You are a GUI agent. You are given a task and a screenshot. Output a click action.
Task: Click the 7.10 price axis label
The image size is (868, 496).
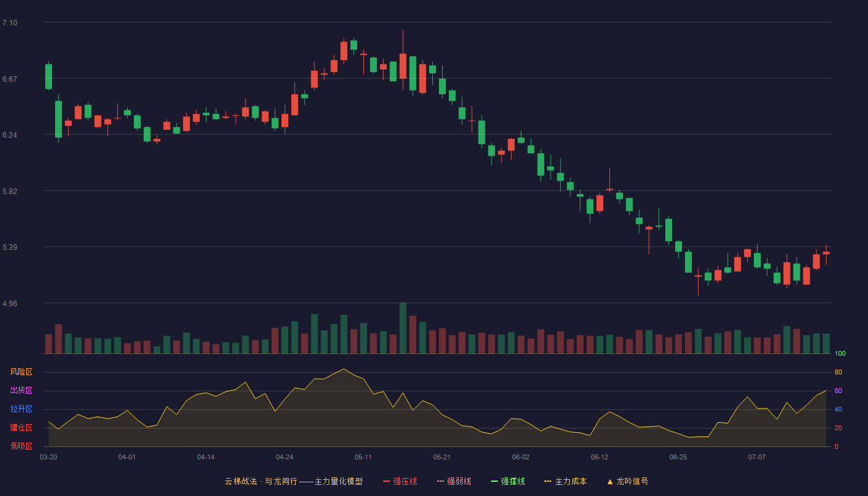[10, 23]
